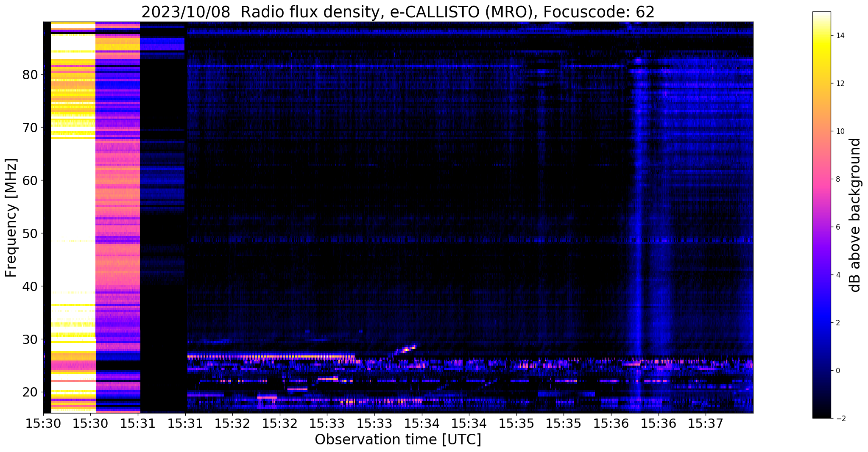
Task: Click colorbar tick value 10
Action: click(x=840, y=131)
